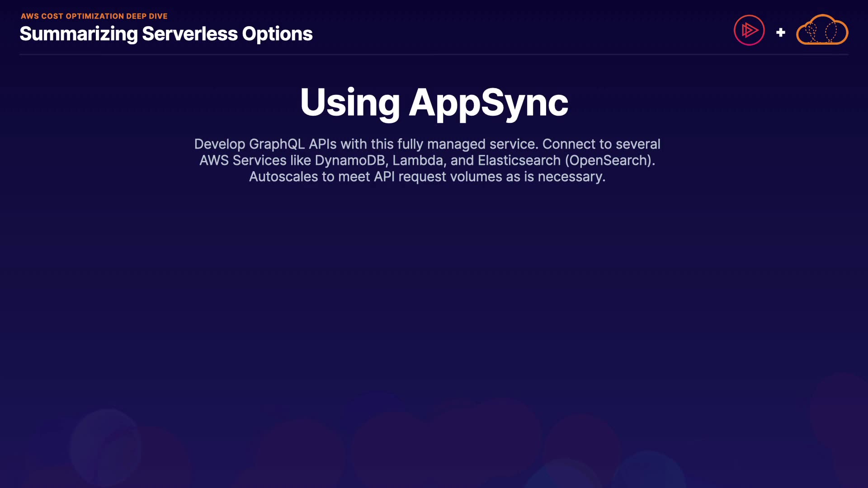Viewport: 868px width, 488px height.
Task: Click the words 'AWS Services' in the paragraph
Action: 243,160
